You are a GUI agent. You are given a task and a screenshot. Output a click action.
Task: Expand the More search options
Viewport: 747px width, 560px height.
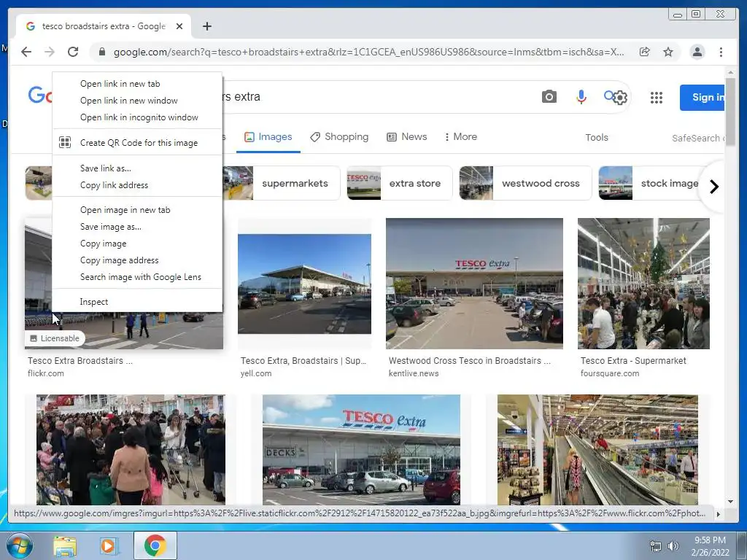tap(461, 137)
